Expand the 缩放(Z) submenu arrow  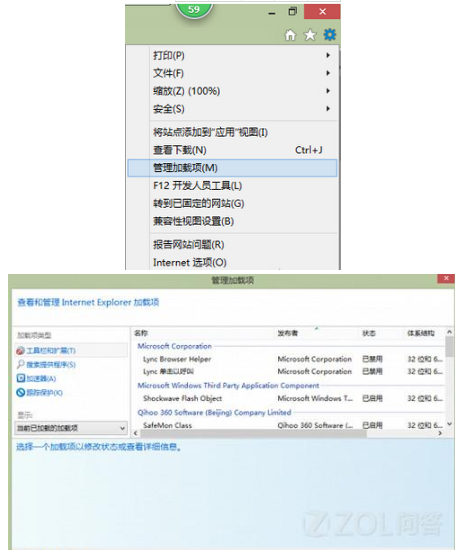pos(328,91)
